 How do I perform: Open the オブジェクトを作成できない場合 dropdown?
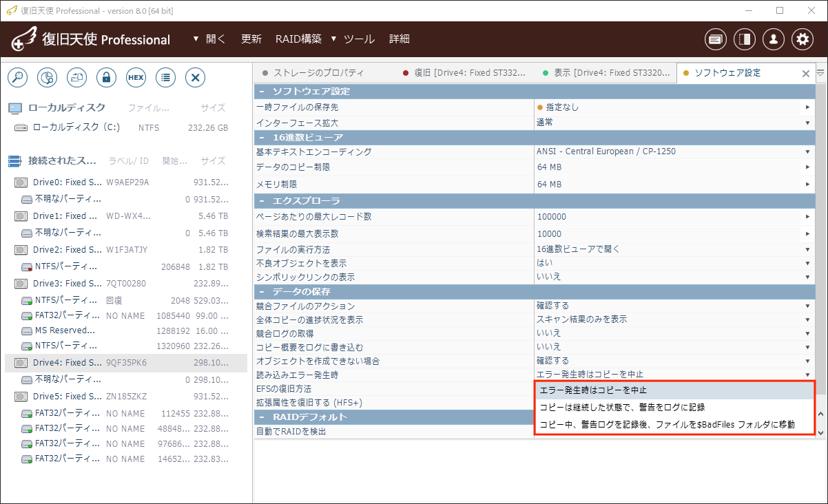[x=807, y=361]
